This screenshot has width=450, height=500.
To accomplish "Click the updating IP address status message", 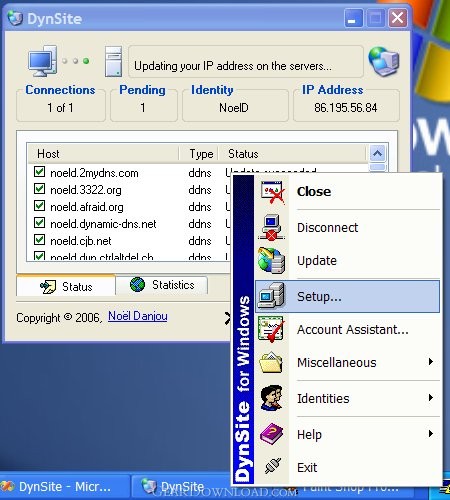I will (233, 66).
